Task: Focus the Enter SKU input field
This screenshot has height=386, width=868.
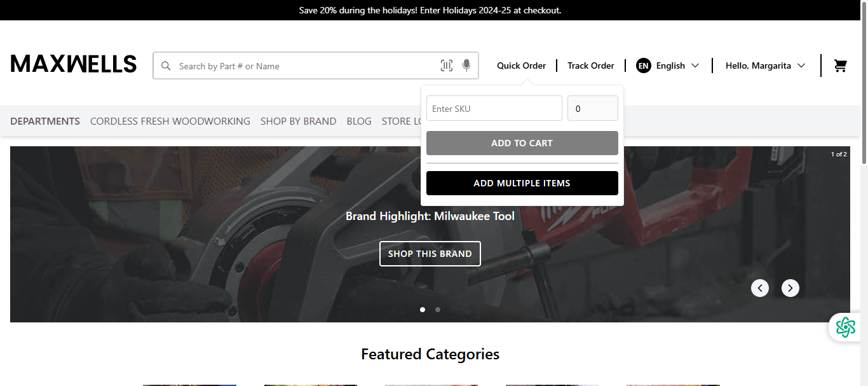Action: tap(494, 108)
